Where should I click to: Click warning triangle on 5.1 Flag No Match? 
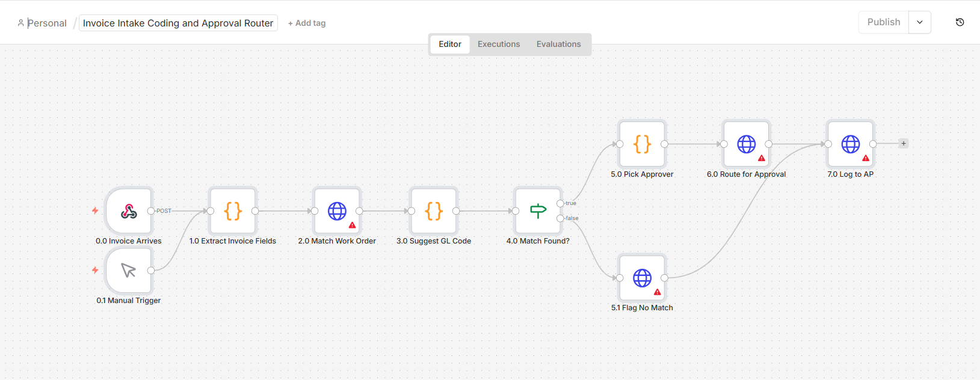coord(658,292)
